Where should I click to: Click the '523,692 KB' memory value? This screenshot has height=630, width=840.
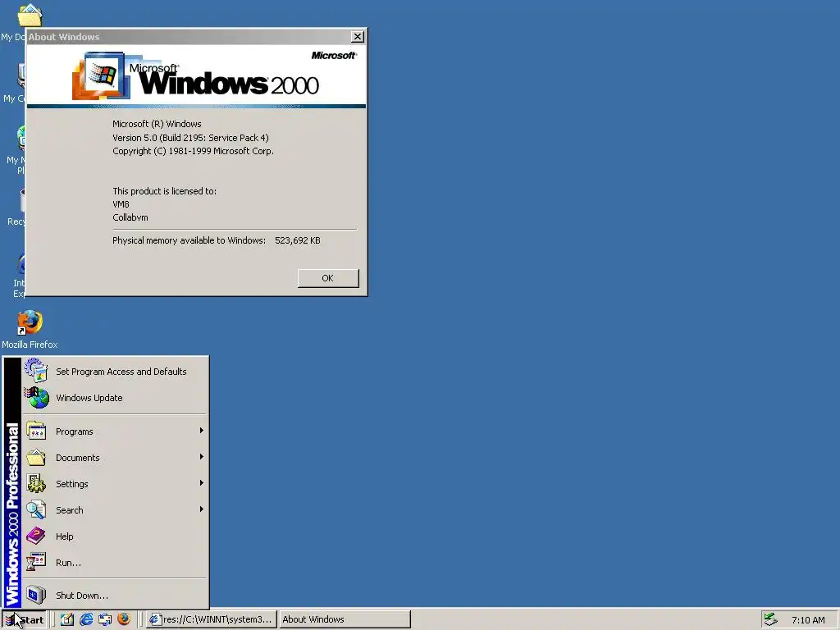click(x=298, y=240)
